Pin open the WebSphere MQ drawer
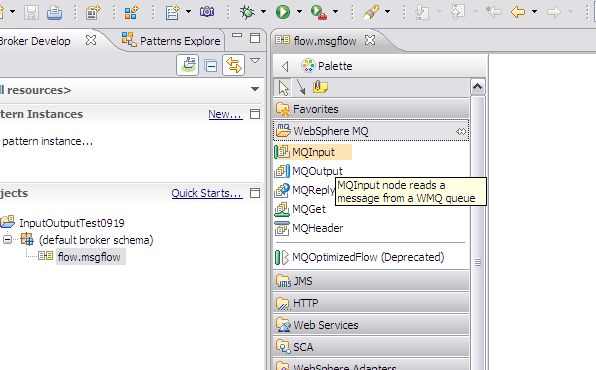 [461, 132]
